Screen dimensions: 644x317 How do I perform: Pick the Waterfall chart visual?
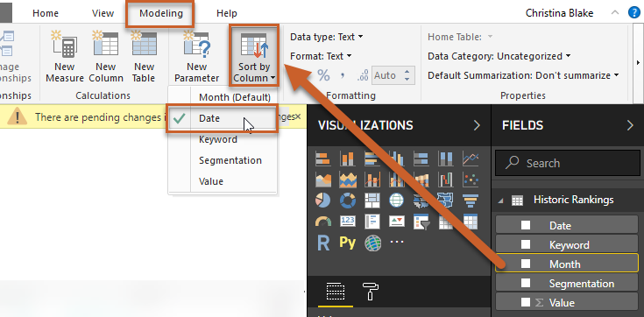(446, 180)
